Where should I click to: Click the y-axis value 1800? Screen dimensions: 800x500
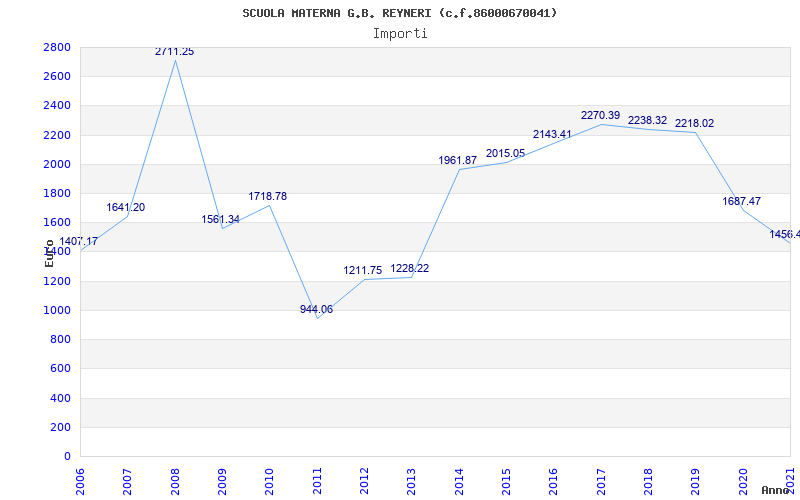[57, 193]
